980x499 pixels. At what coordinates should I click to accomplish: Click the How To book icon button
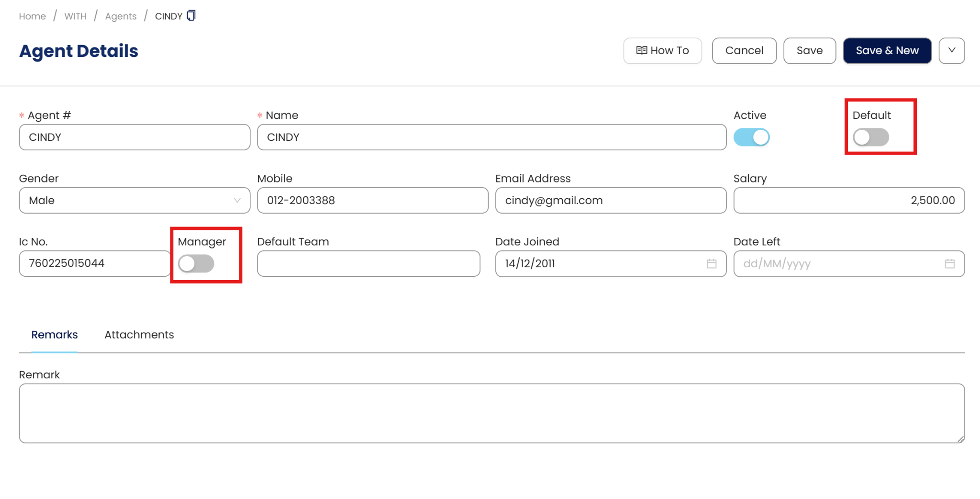pyautogui.click(x=662, y=50)
